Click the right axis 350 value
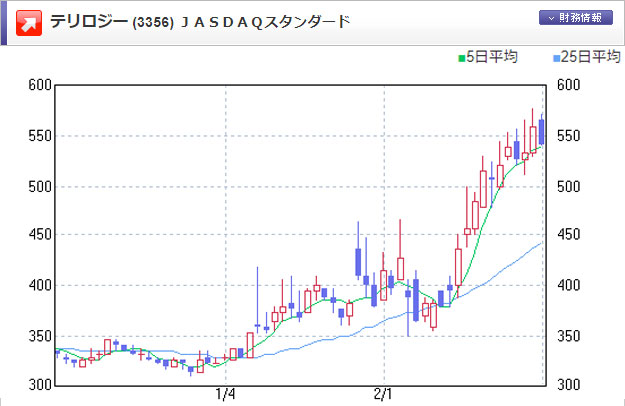Screen dimensions: 625x406 point(568,336)
